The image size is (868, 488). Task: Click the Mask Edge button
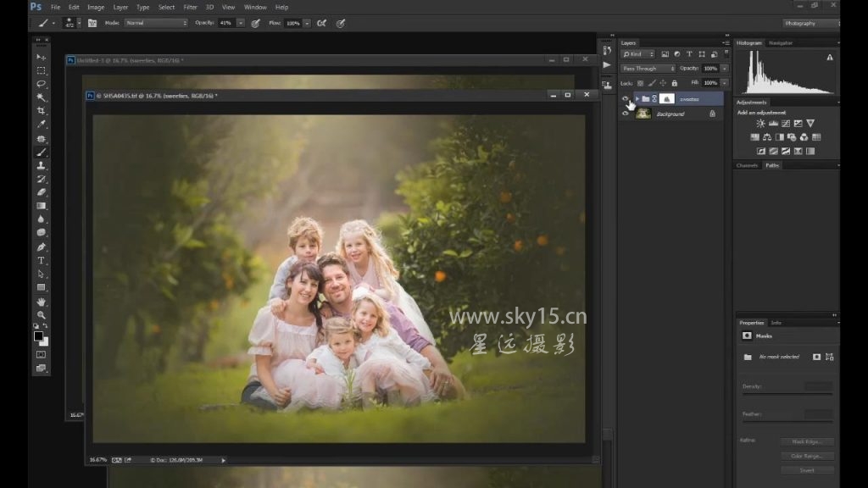click(x=807, y=441)
